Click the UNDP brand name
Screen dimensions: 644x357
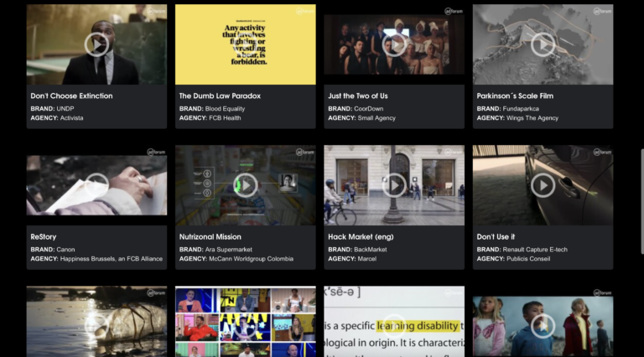point(65,109)
